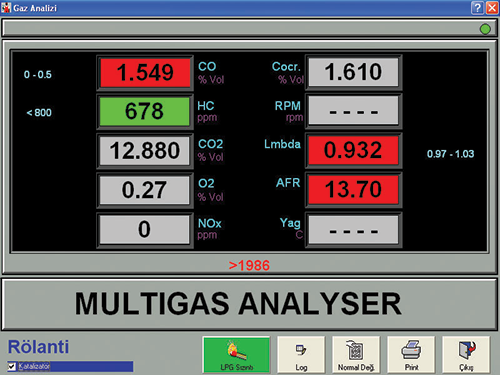
Task: Click the help question mark icon
Action: point(477,7)
